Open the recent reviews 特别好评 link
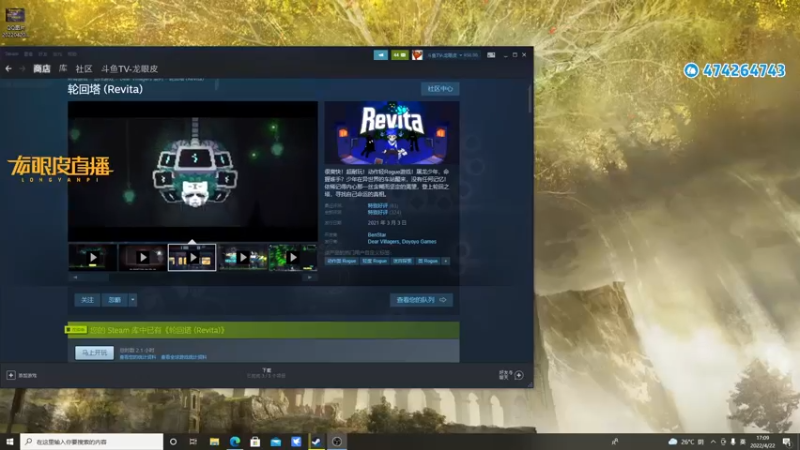The height and width of the screenshot is (450, 800). coord(378,206)
